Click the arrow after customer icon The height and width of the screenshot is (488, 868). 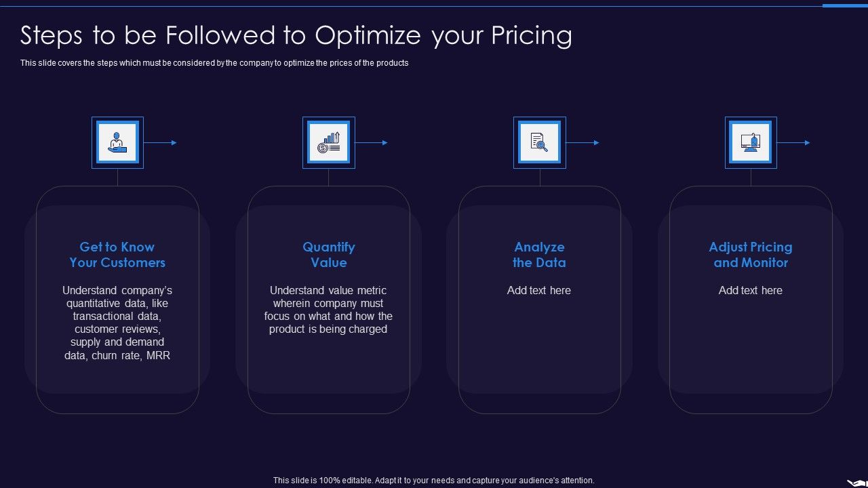tap(161, 142)
